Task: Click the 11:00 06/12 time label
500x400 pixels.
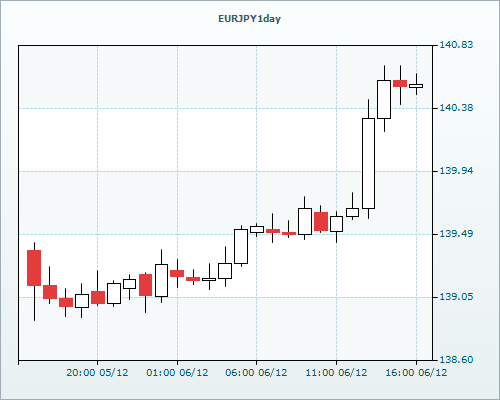Action: coord(336,373)
